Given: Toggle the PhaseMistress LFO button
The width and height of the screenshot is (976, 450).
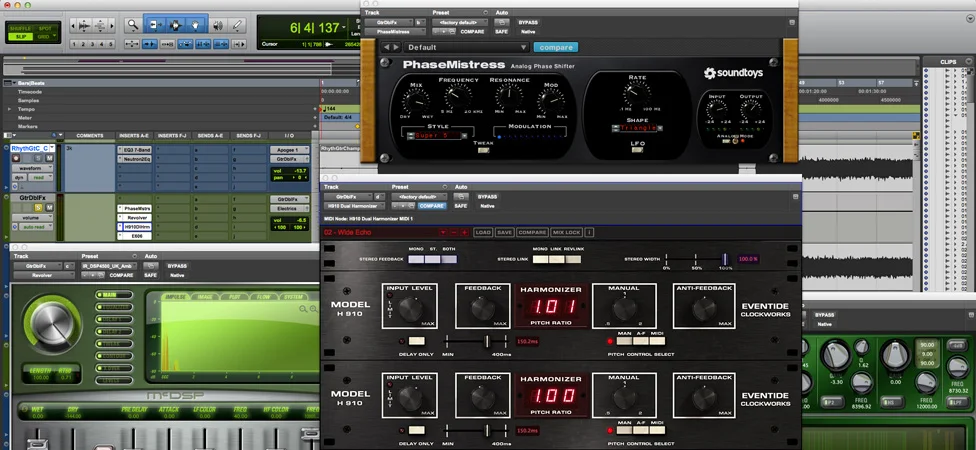Looking at the screenshot, I should (637, 151).
